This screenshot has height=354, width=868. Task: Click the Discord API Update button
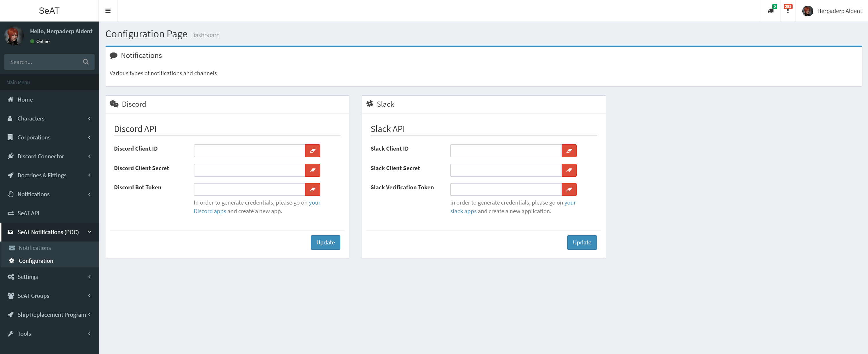click(325, 242)
